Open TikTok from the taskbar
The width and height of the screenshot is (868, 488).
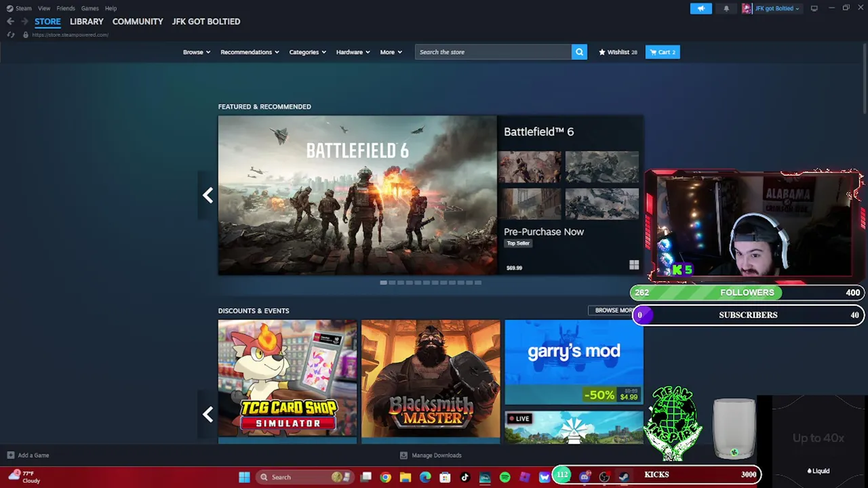[x=465, y=477]
